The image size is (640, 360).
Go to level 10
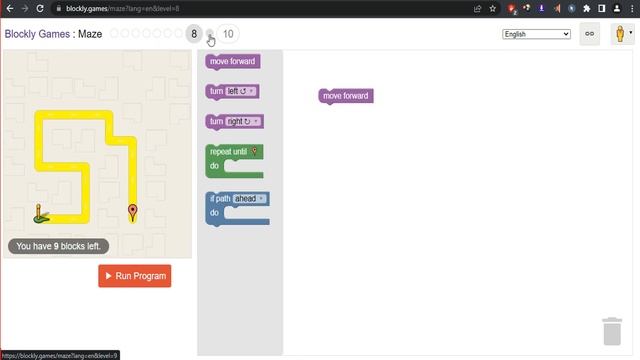[x=228, y=34]
